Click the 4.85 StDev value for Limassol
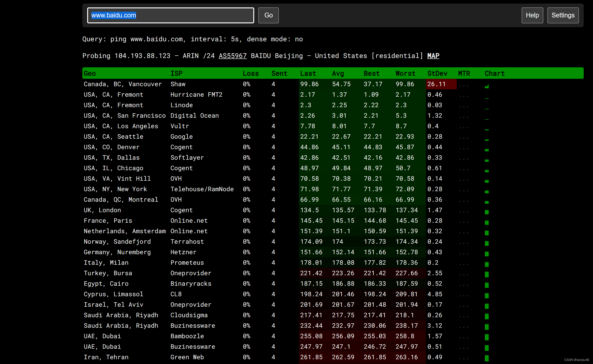The height and width of the screenshot is (364, 593). 434,294
